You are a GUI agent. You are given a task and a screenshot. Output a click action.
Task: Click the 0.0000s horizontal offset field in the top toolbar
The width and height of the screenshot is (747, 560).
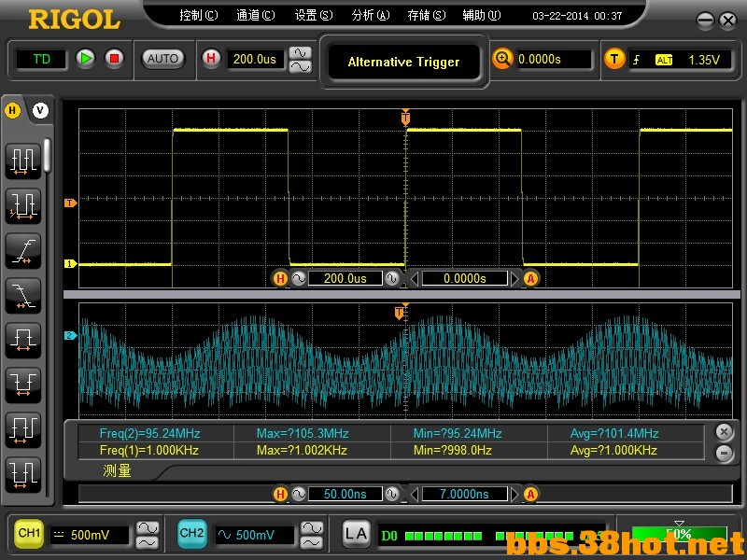[x=554, y=60]
